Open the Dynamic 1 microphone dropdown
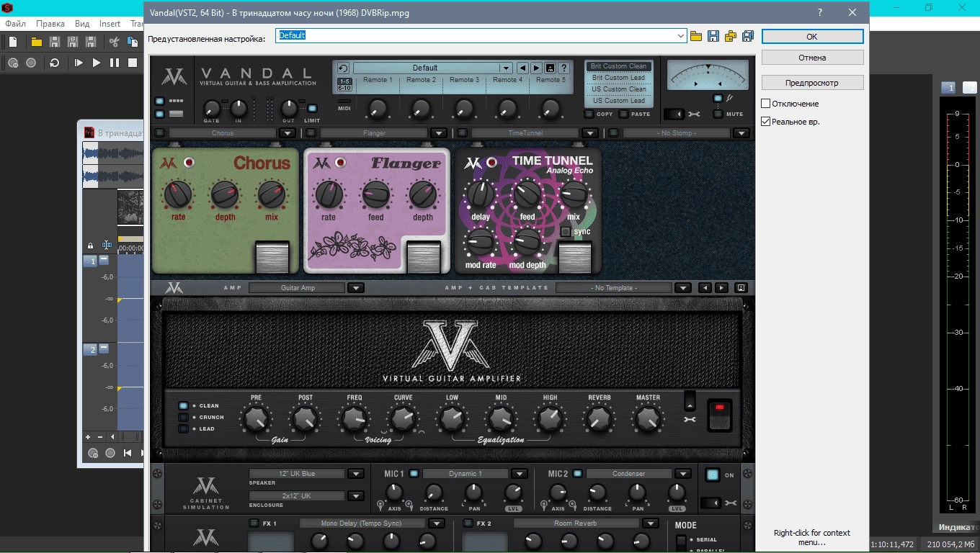 [x=520, y=474]
